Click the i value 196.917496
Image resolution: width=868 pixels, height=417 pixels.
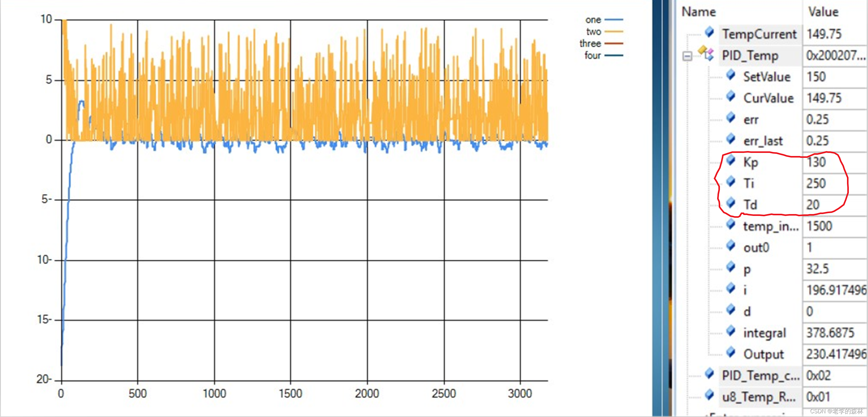pos(836,290)
